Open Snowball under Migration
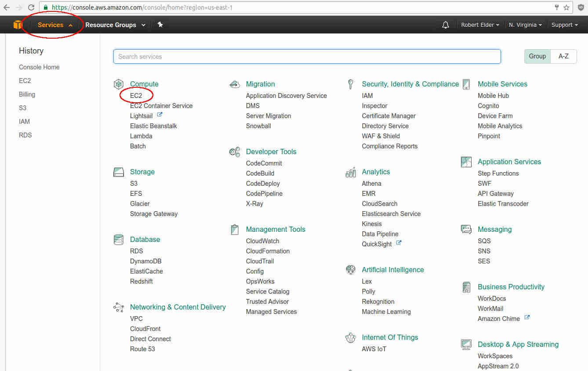This screenshot has height=371, width=588. (258, 126)
